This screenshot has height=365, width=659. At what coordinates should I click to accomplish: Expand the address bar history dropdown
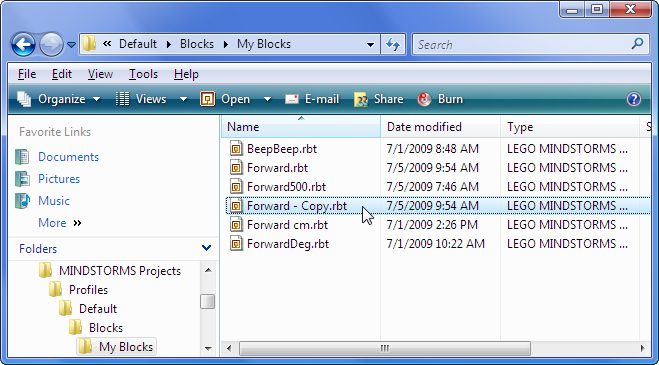click(x=370, y=45)
